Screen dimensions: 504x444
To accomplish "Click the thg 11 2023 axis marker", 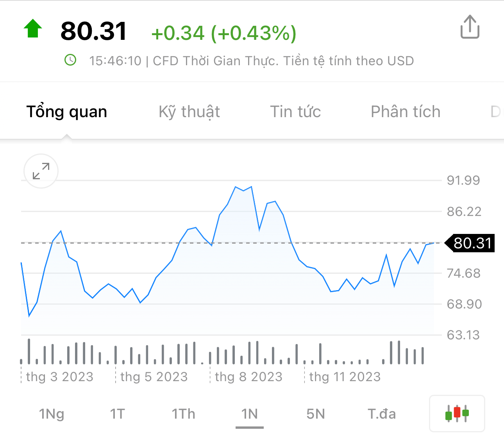I will pos(345,377).
